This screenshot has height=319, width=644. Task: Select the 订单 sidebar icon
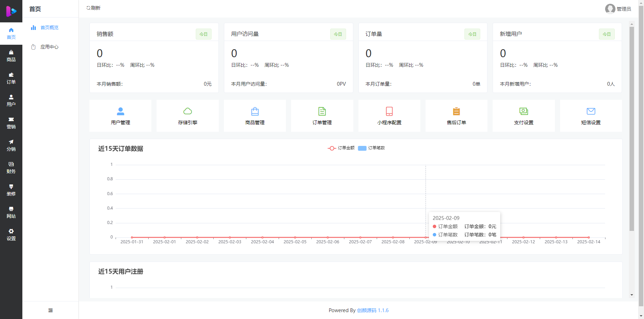click(11, 78)
